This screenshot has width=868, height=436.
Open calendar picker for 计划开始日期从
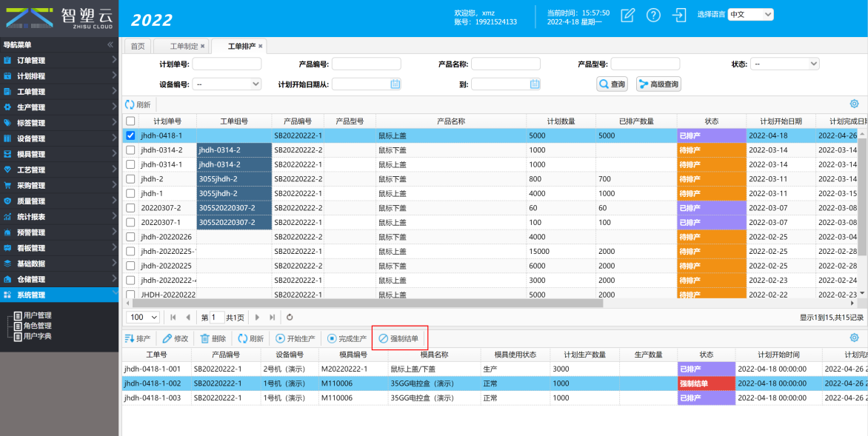point(395,84)
